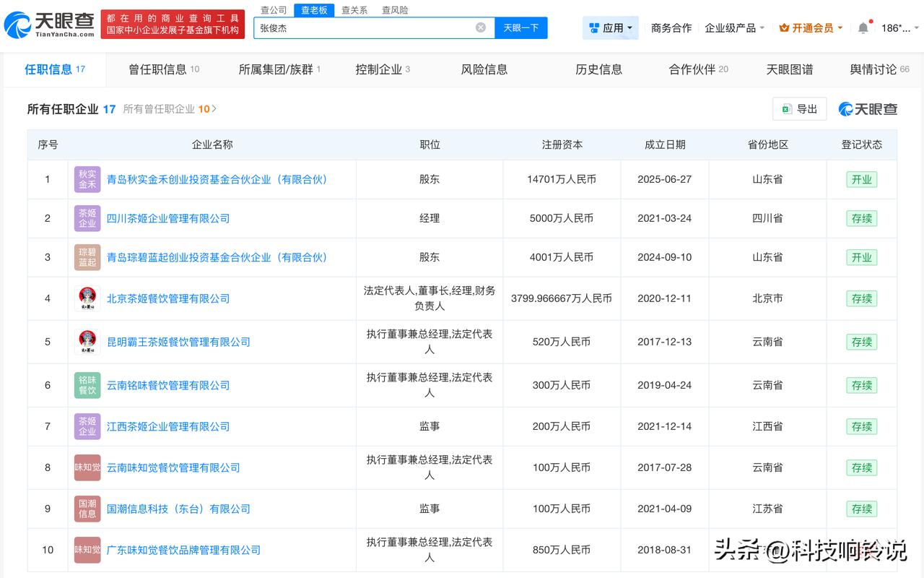Expand the 开通会员 membership dropdown
The width and height of the screenshot is (924, 578).
[x=811, y=28]
